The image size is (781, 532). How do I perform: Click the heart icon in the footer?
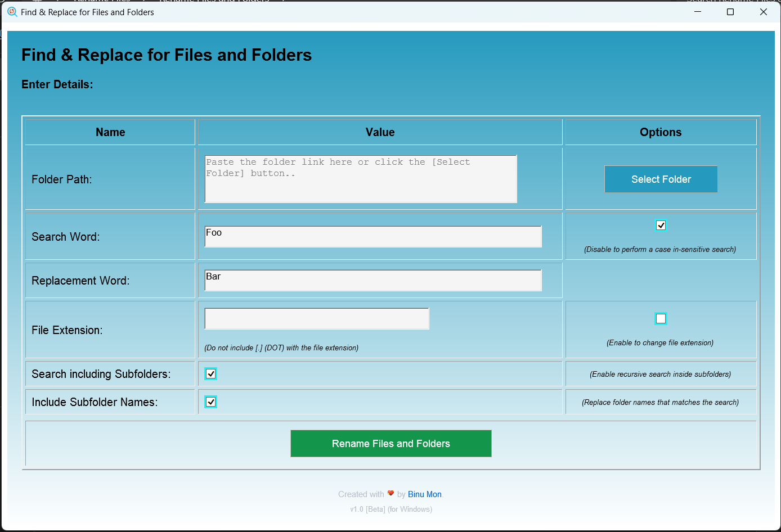[x=391, y=493]
